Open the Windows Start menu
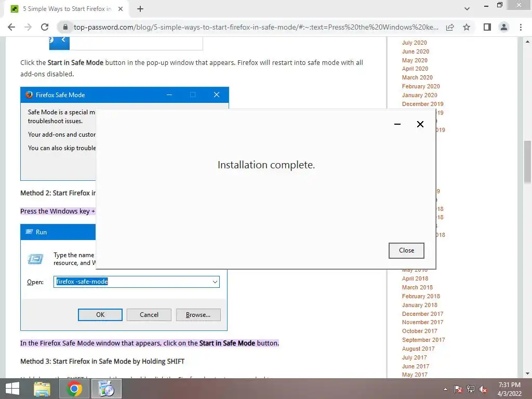Screen dimensions: 532x399 [12, 389]
